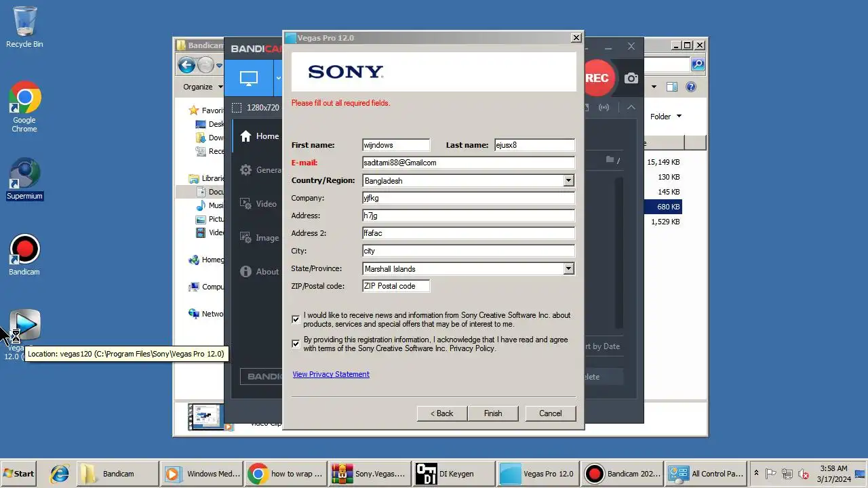
Task: Click the Finish button
Action: point(493,413)
